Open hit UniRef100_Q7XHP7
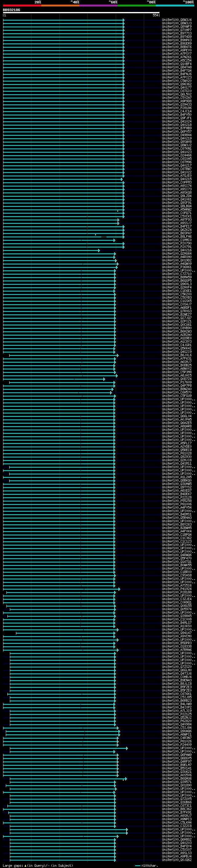 177,30
